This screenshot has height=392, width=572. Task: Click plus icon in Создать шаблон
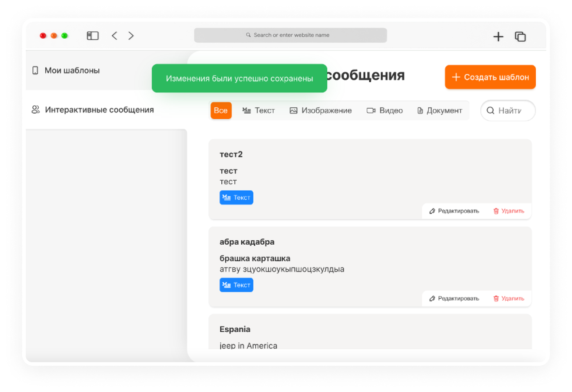pos(456,77)
